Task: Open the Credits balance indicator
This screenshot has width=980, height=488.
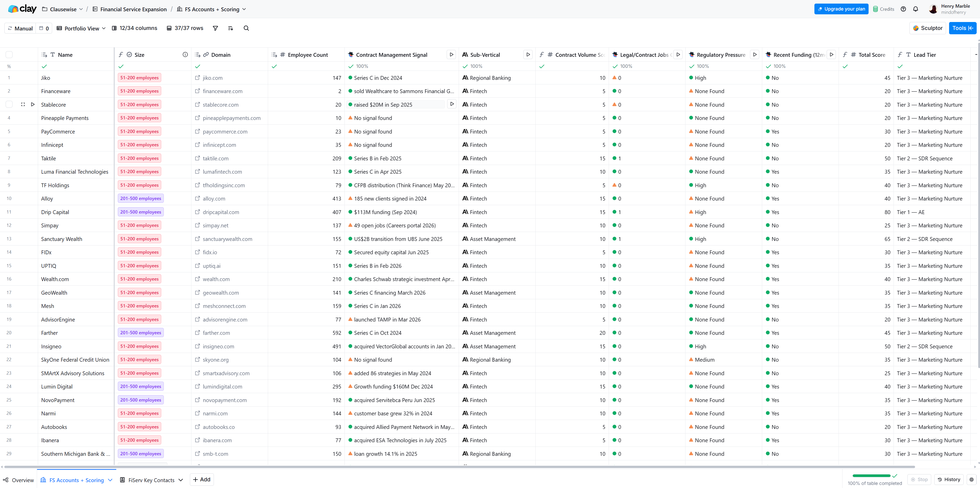Action: (x=883, y=9)
